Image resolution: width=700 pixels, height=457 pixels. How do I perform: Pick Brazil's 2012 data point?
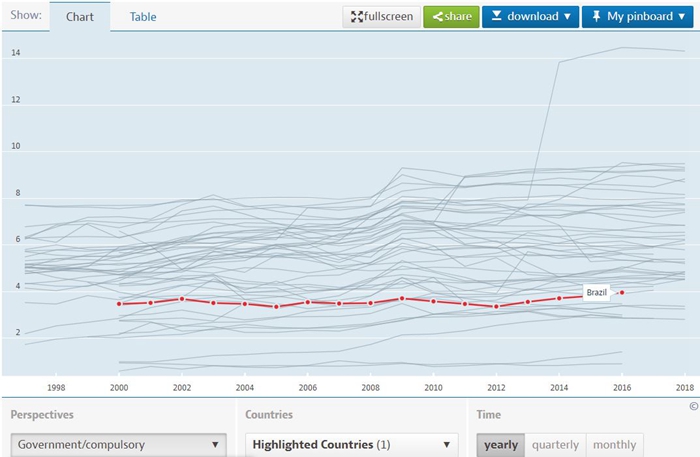[x=496, y=306]
